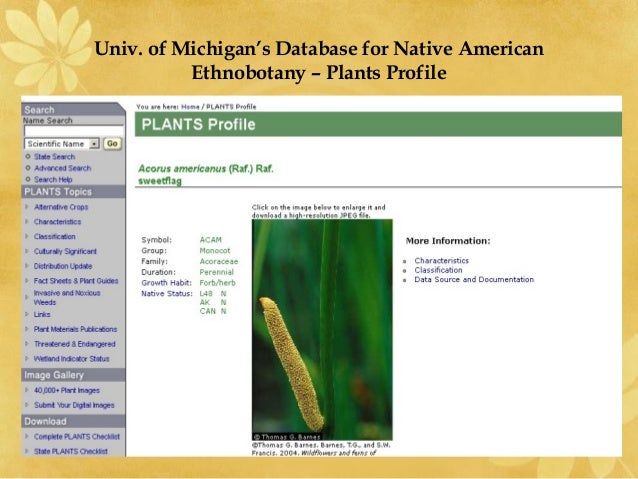
Task: Open Fact Sheets & Plant Guides
Action: [x=76, y=281]
